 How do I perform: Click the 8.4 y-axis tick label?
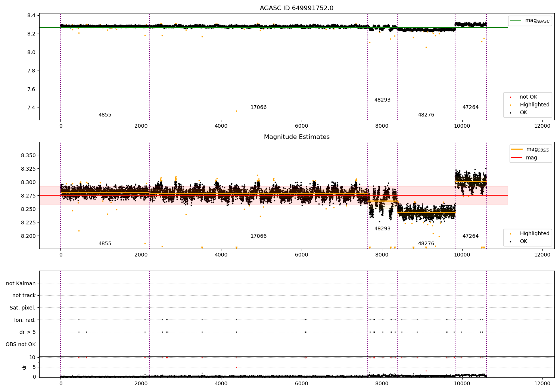[x=31, y=16]
